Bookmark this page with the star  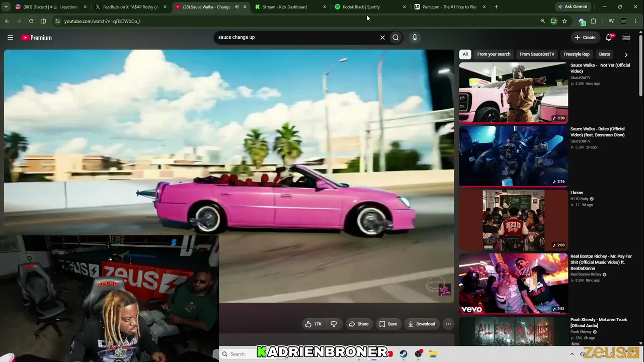565,21
